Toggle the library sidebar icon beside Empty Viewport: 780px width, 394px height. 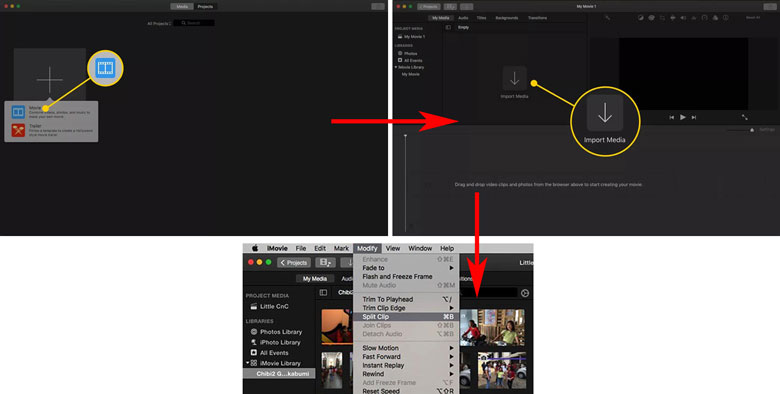(448, 27)
